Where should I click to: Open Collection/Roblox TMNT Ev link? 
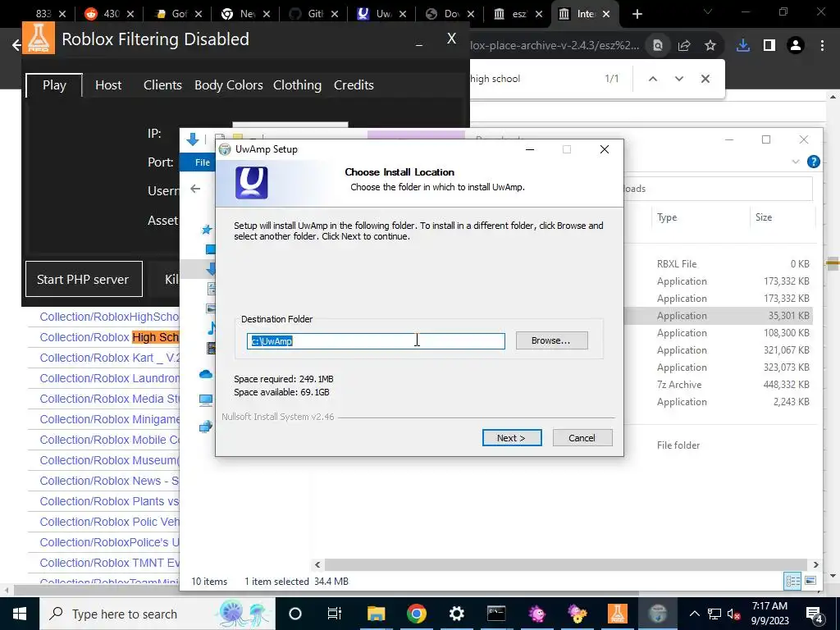(109, 563)
